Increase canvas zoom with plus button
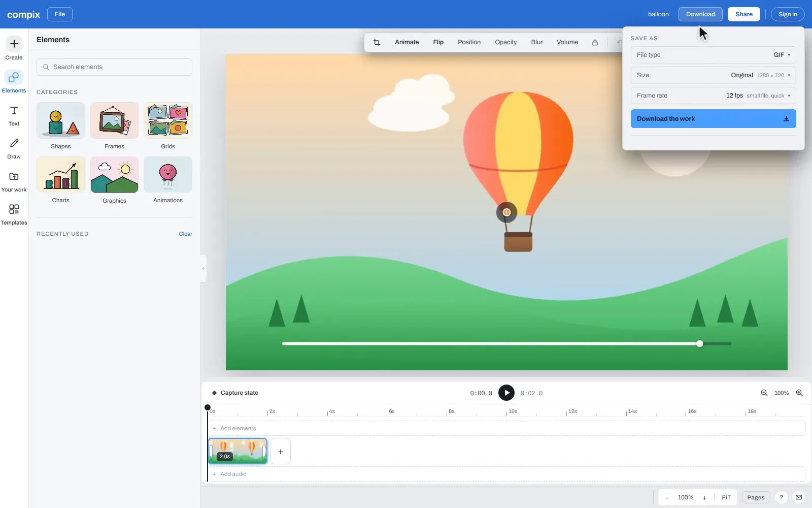Viewport: 812px width, 508px height. click(704, 498)
